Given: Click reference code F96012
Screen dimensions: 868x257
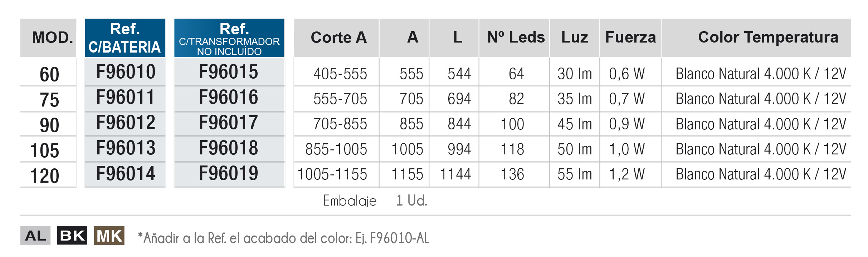Looking at the screenshot, I should point(126,123).
